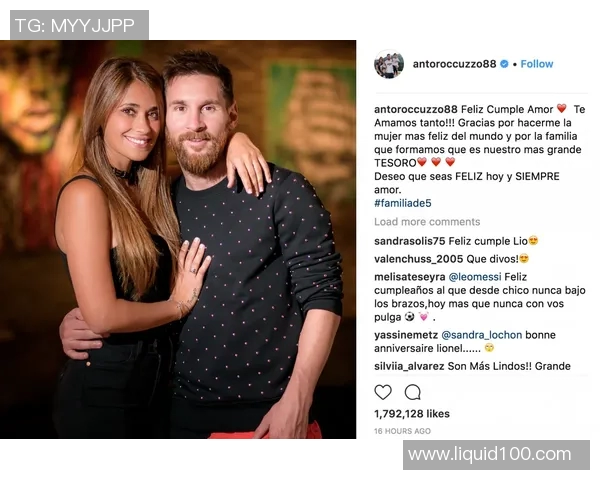Expand Load more comments
Viewport: 600px width, 480px height.
[x=427, y=222]
